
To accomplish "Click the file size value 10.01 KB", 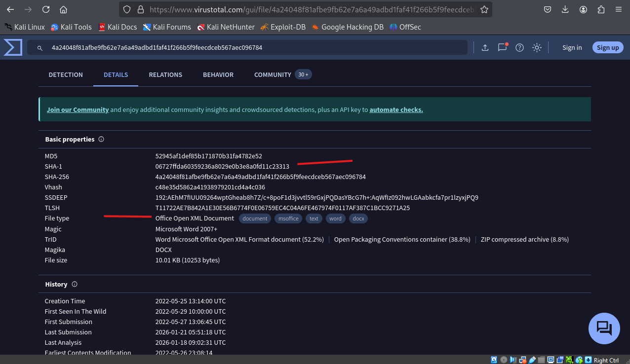I will pyautogui.click(x=187, y=260).
